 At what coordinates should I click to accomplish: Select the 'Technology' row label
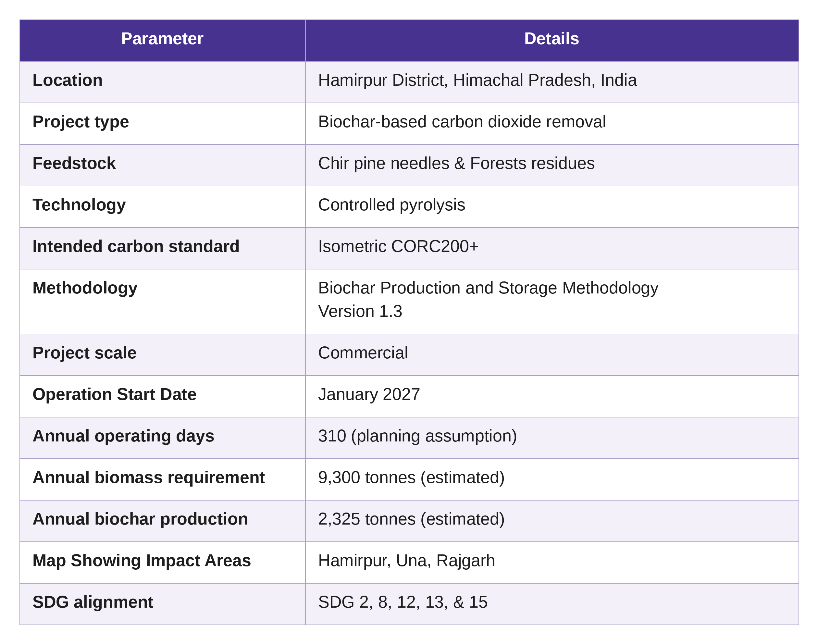[79, 205]
